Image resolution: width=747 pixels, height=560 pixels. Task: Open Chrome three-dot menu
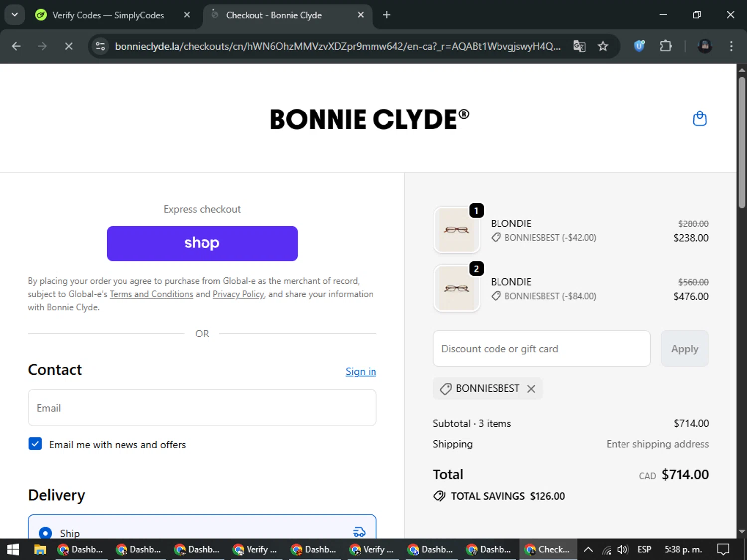(731, 46)
